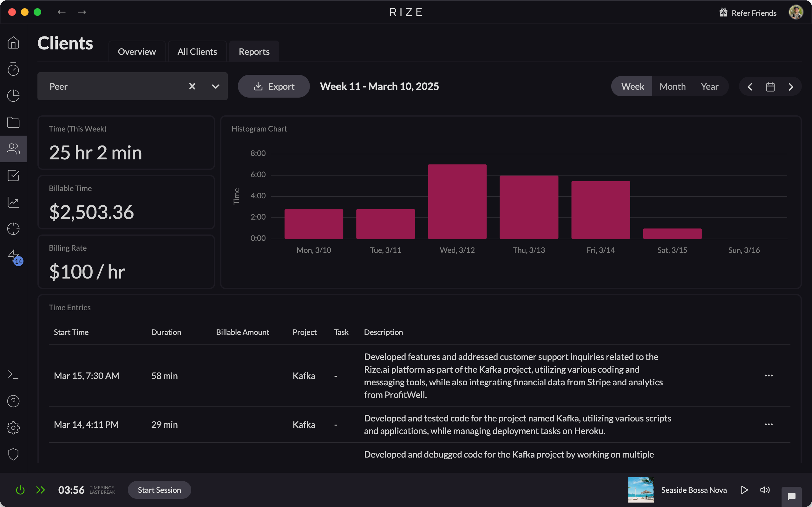The width and height of the screenshot is (812, 507).
Task: Switch the histogram view to Month
Action: (x=672, y=86)
